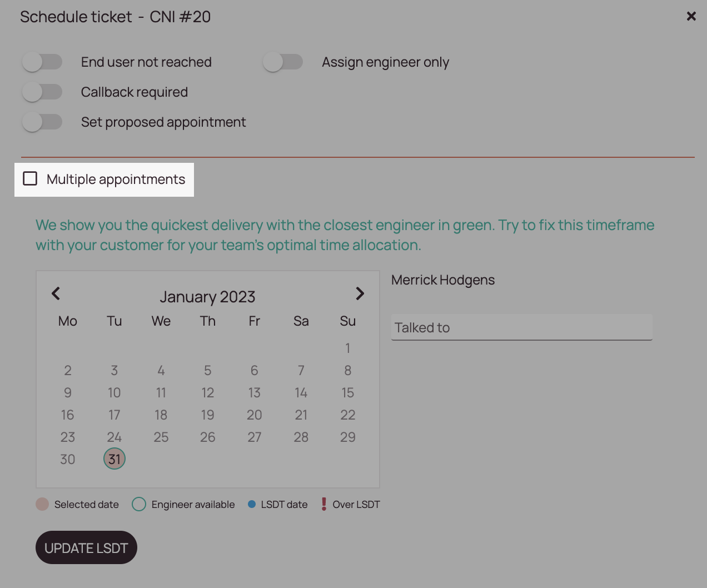Choose January 20 from the calendar grid
707x588 pixels.
pos(254,415)
